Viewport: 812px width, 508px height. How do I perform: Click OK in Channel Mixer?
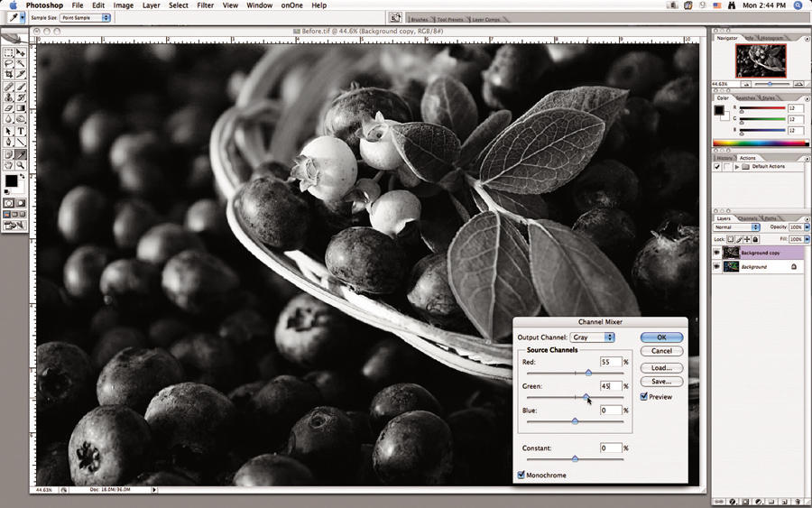(661, 337)
